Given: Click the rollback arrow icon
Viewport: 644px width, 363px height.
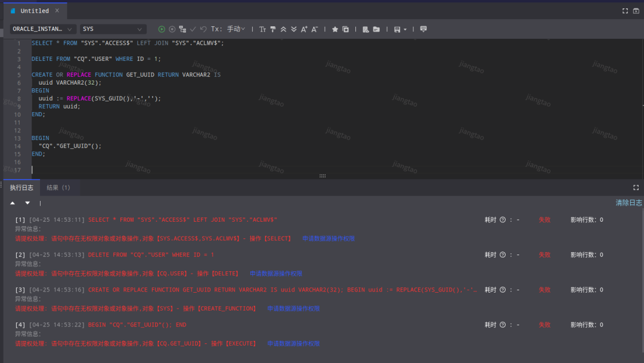Looking at the screenshot, I should click(x=203, y=29).
